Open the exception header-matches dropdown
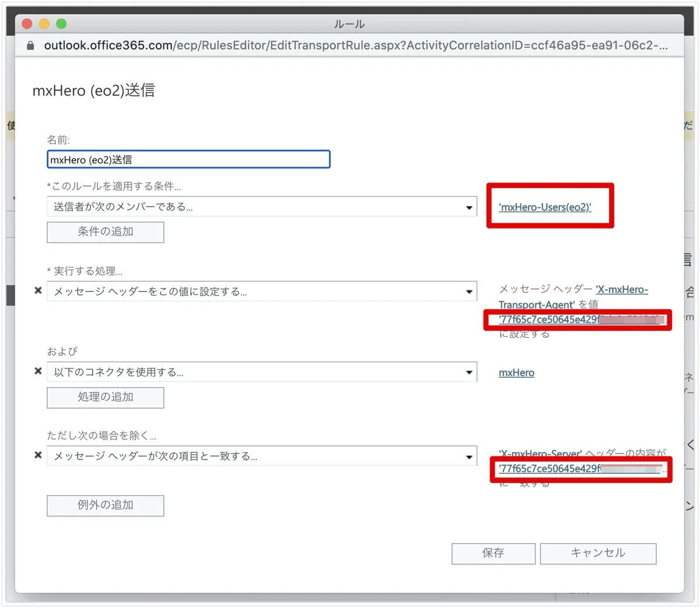The height and width of the screenshot is (608, 700). (x=262, y=456)
